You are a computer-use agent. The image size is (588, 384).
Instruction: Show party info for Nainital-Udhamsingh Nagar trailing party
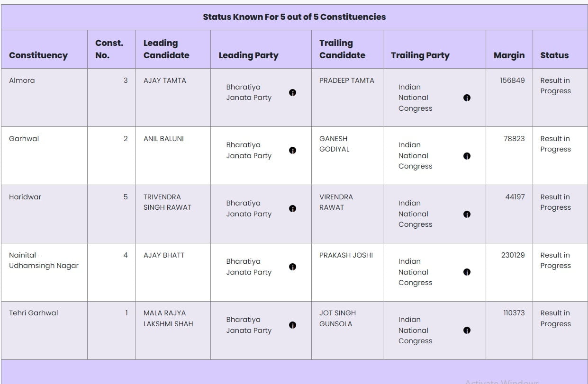pyautogui.click(x=467, y=272)
